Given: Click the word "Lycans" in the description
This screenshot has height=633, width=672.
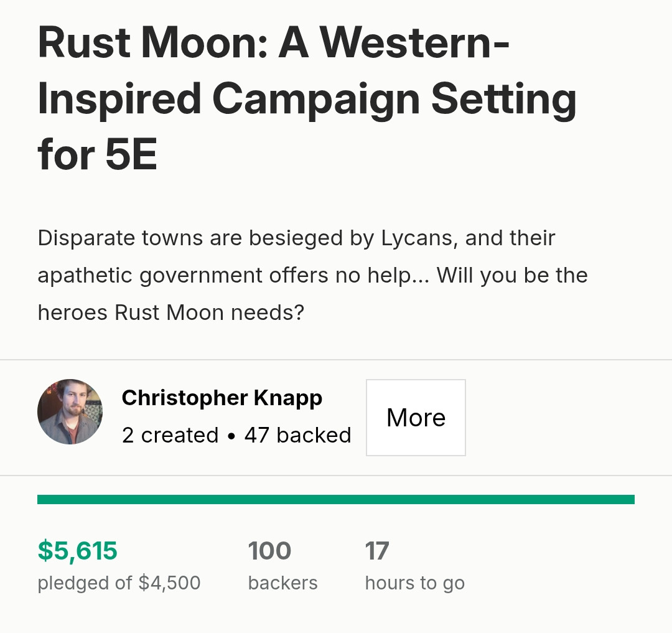Looking at the screenshot, I should 416,238.
